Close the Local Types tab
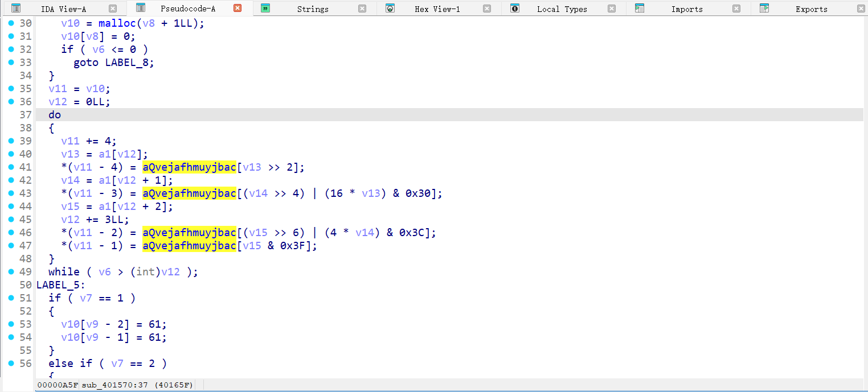 click(x=612, y=9)
